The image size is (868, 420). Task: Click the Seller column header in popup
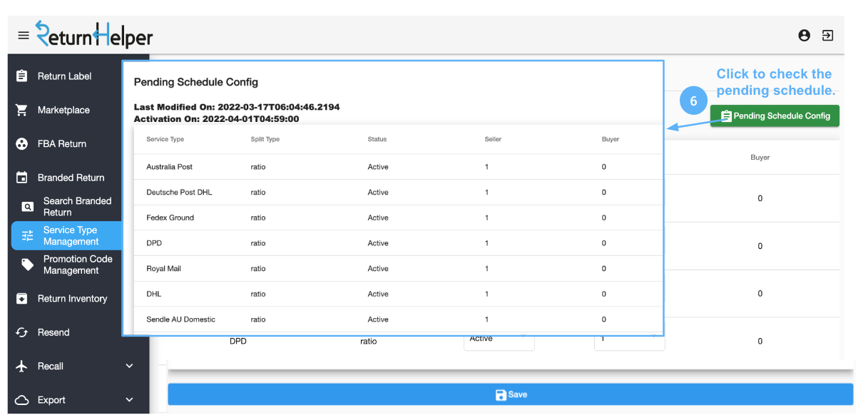[493, 139]
